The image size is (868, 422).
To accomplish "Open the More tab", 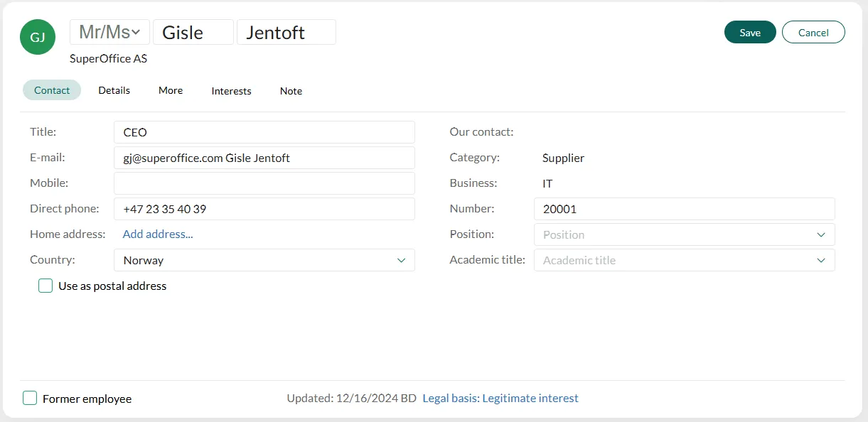I will pyautogui.click(x=171, y=90).
